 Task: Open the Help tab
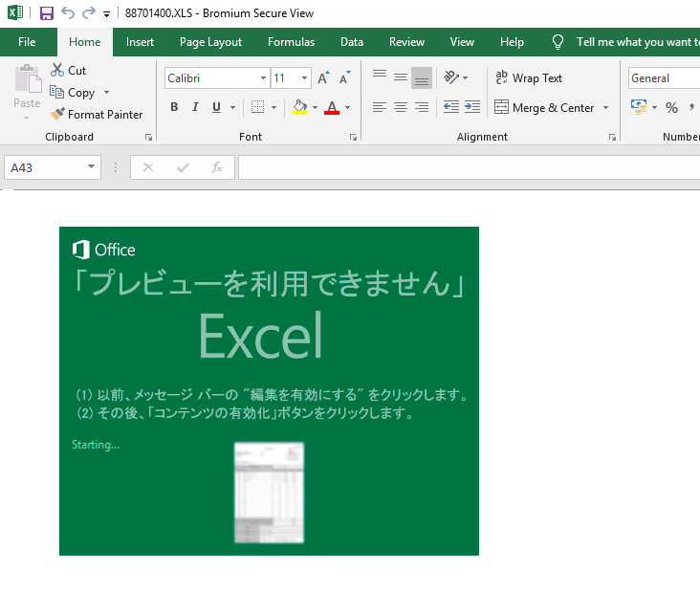click(512, 42)
